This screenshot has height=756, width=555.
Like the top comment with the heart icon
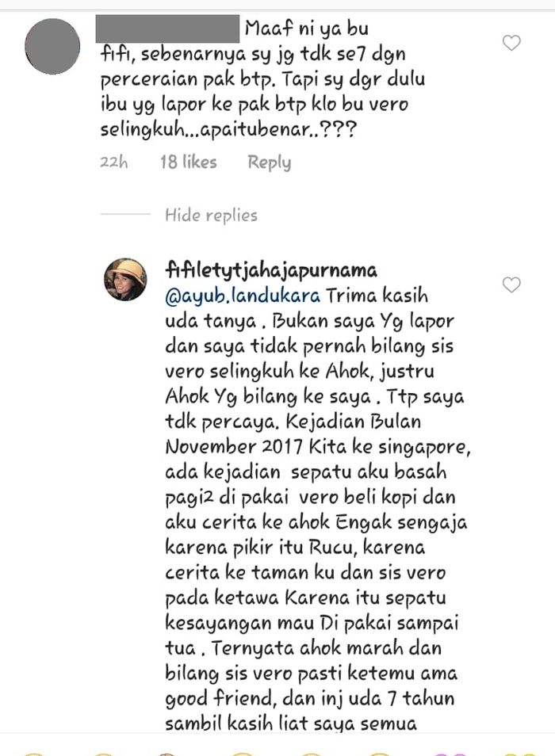click(511, 43)
